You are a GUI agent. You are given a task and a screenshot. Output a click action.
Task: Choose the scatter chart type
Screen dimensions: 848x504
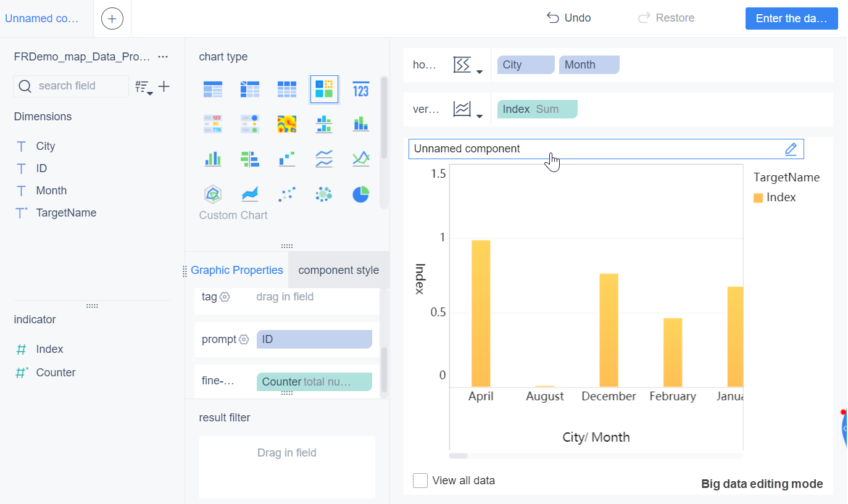(x=287, y=194)
